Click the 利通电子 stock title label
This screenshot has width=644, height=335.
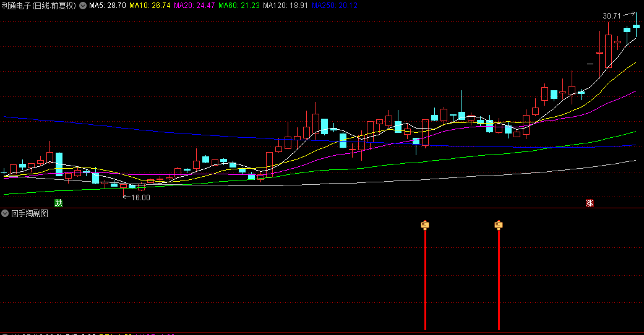pyautogui.click(x=39, y=6)
